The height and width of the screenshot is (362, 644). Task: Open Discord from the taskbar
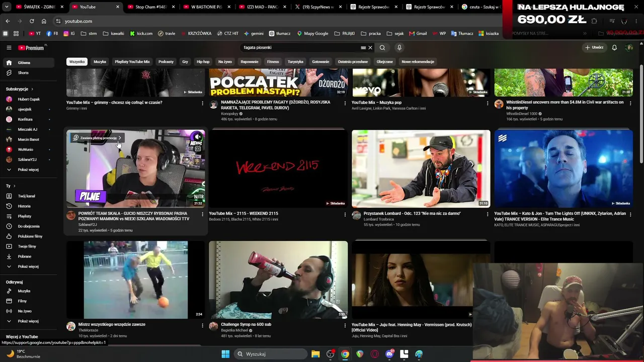click(x=389, y=354)
